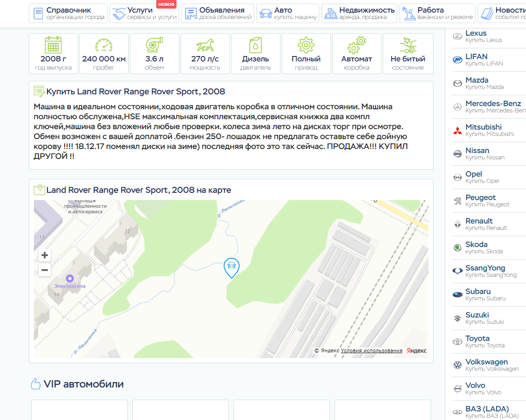Image resolution: width=526 pixels, height=420 pixels.
Task: Click the Работа vacancies icon
Action: (409, 14)
